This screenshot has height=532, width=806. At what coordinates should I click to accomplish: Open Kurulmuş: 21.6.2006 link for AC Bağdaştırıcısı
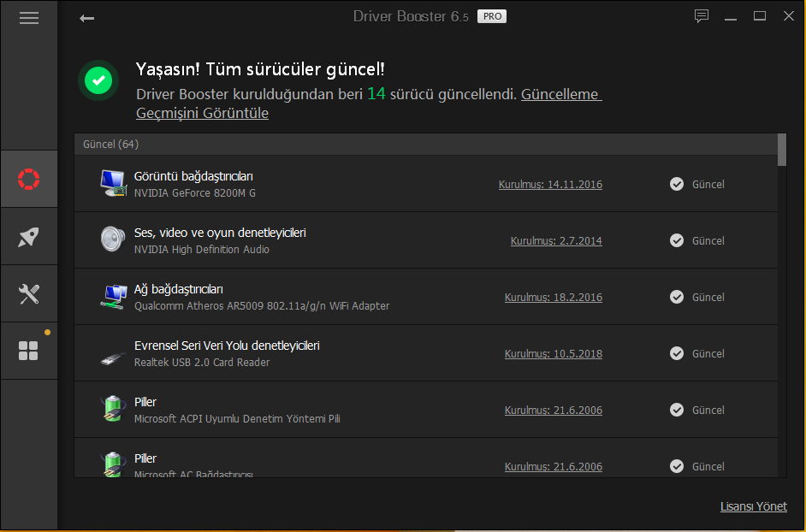point(553,467)
